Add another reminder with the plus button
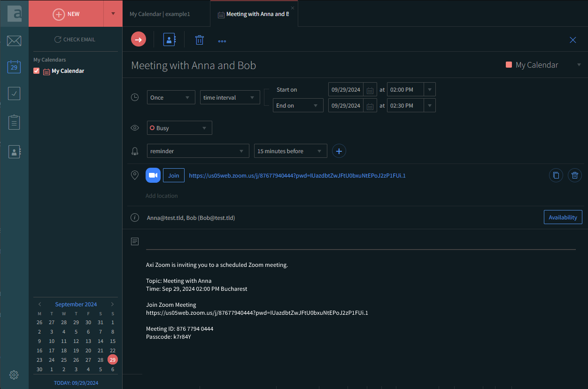Viewport: 588px width, 389px height. tap(339, 151)
